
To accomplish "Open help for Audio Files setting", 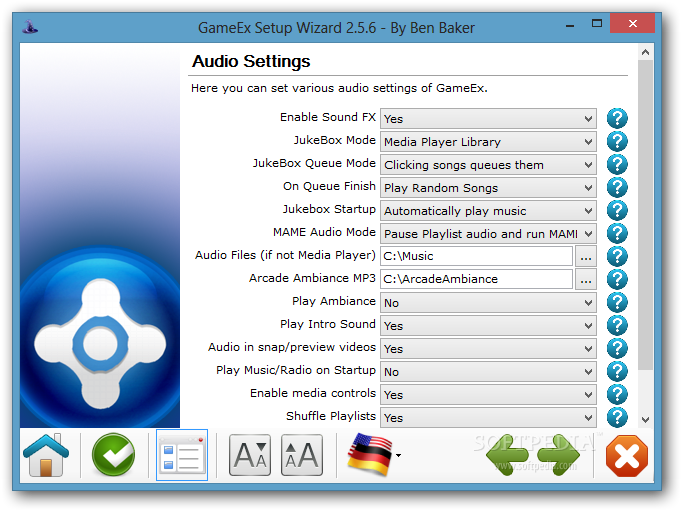I will pos(617,256).
